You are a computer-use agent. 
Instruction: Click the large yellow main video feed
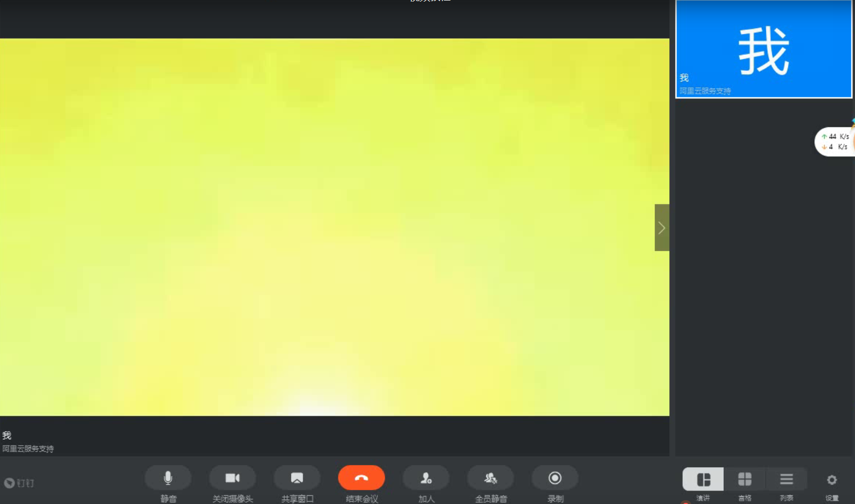click(335, 227)
